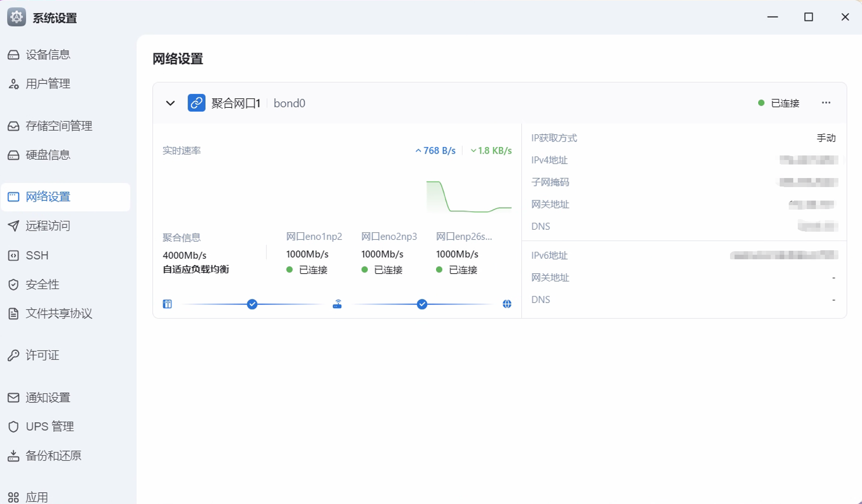Click the first blue checkmark status marker

[x=252, y=304]
